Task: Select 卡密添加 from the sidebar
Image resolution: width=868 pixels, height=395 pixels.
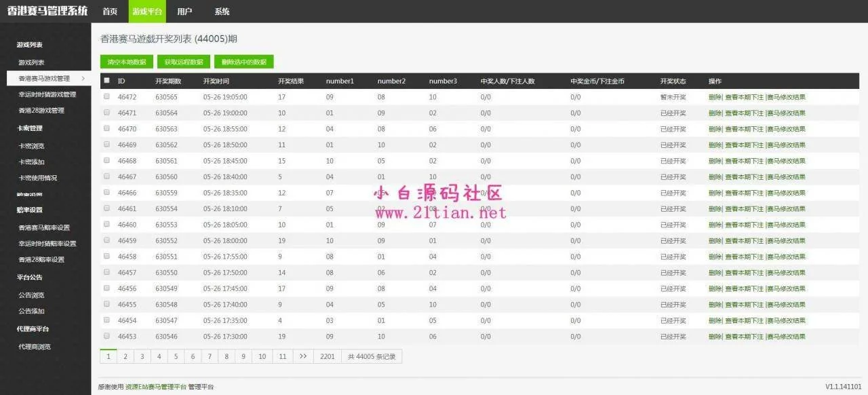Action: click(x=31, y=162)
